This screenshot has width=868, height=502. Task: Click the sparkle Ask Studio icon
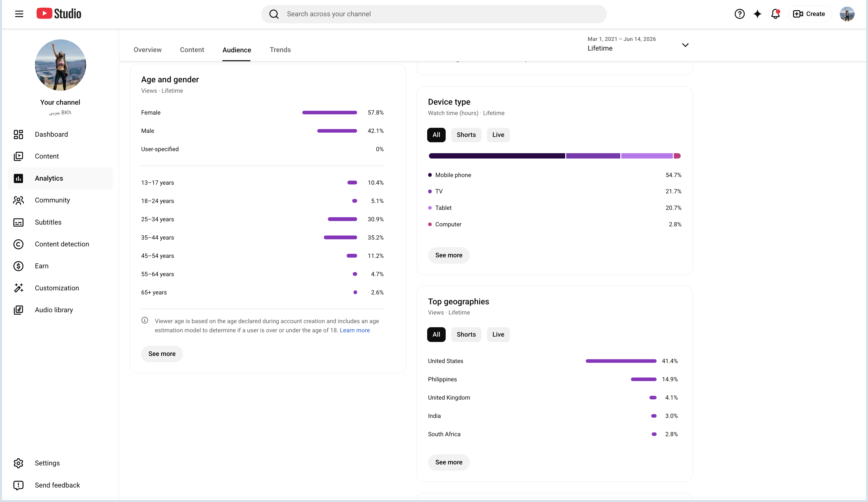point(757,14)
